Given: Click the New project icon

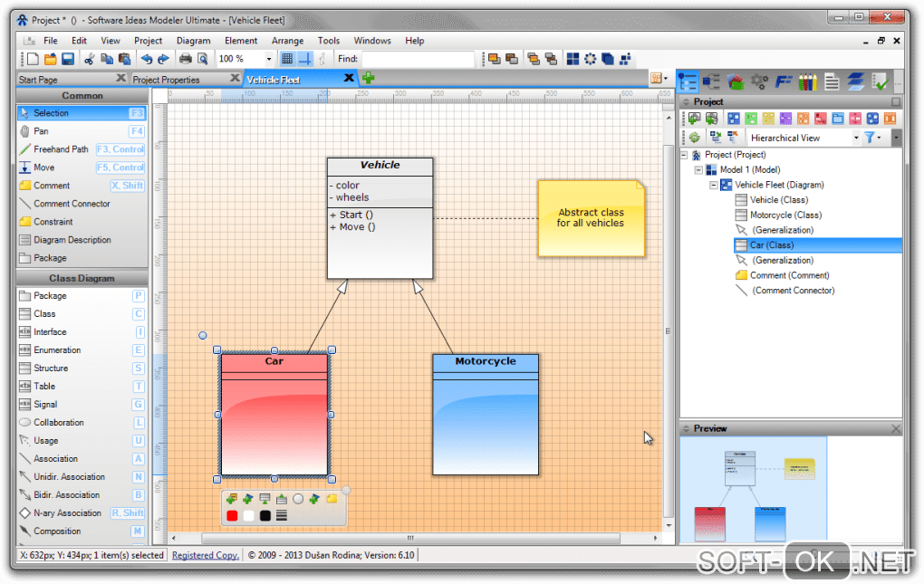Looking at the screenshot, I should (x=33, y=59).
